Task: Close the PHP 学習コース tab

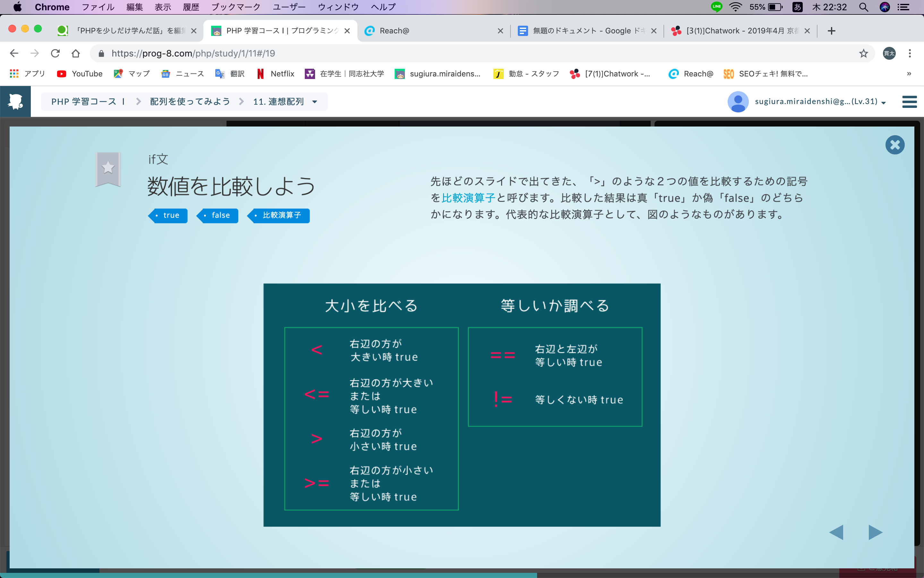Action: (x=347, y=31)
